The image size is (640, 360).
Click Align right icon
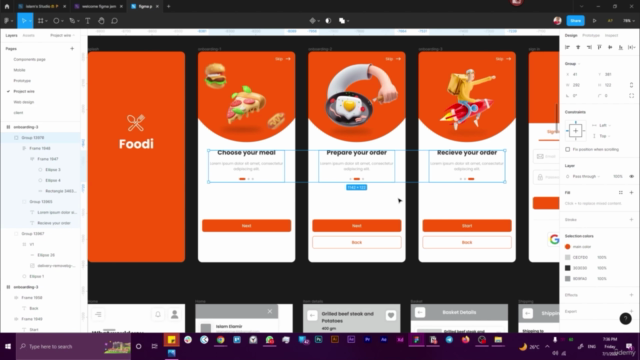pos(589,47)
